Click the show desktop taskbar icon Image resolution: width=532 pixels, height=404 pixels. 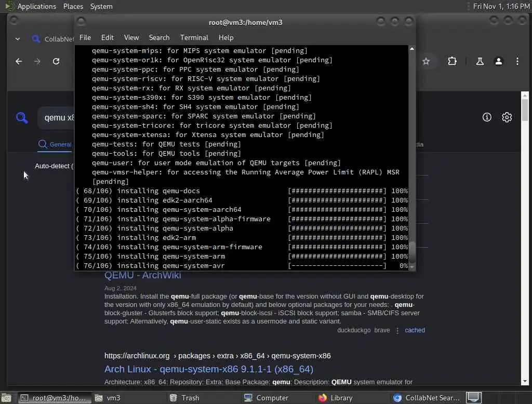point(6,398)
